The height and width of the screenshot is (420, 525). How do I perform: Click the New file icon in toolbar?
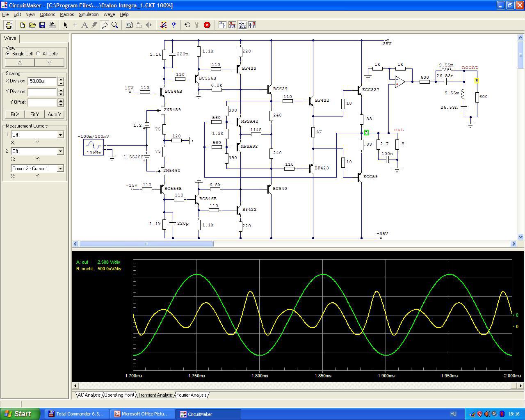23,25
